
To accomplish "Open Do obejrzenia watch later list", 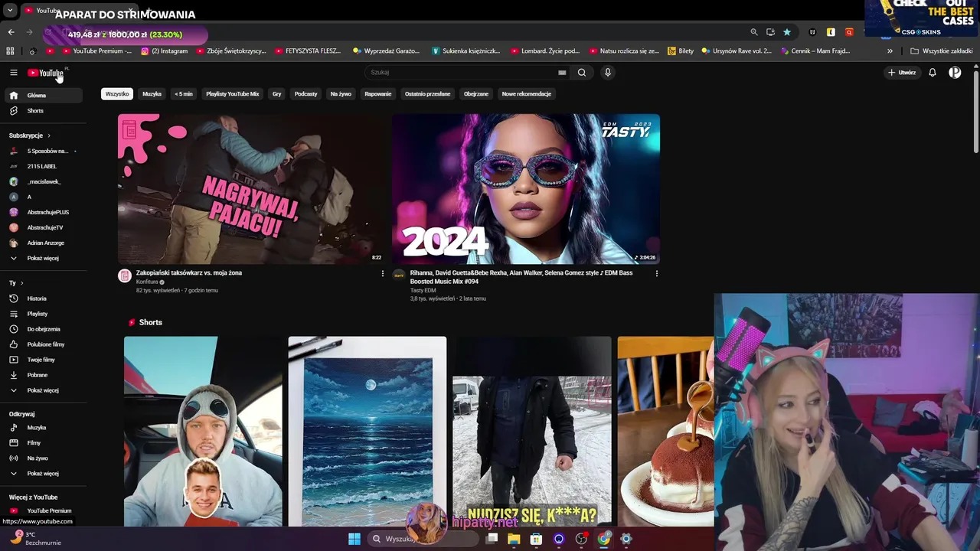I will [x=42, y=329].
